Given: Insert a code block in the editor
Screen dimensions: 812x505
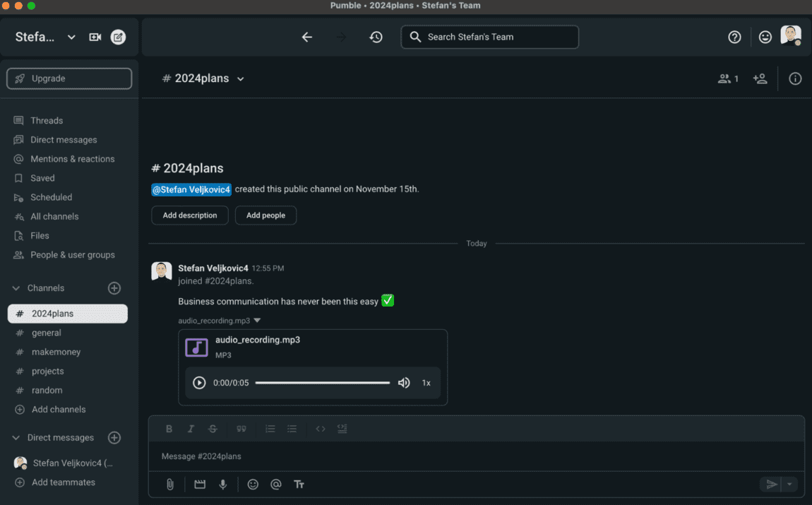Looking at the screenshot, I should (342, 429).
